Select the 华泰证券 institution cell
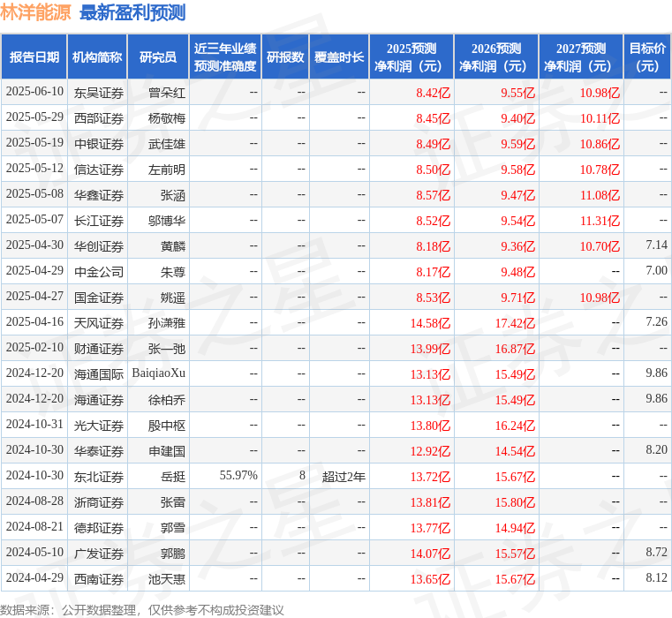 [x=99, y=451]
